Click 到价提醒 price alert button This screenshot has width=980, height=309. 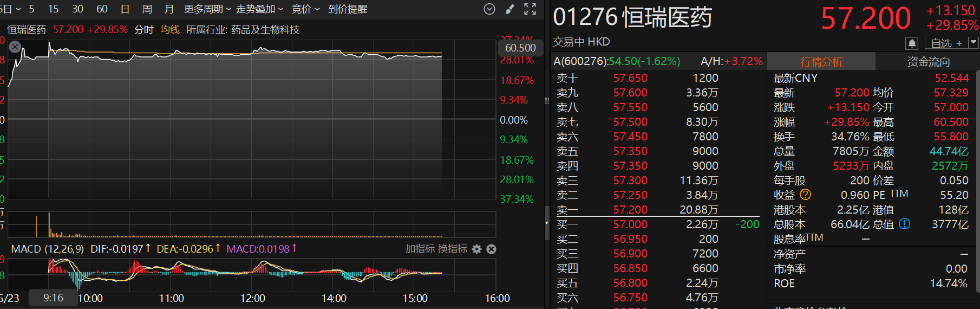(348, 9)
